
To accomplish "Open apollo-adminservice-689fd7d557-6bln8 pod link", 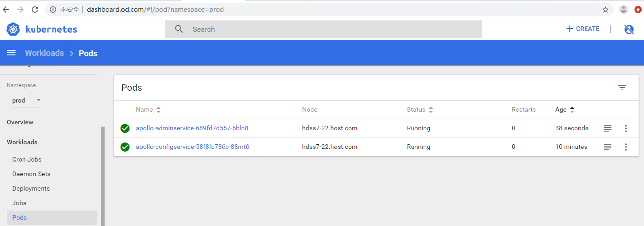I will (x=192, y=128).
